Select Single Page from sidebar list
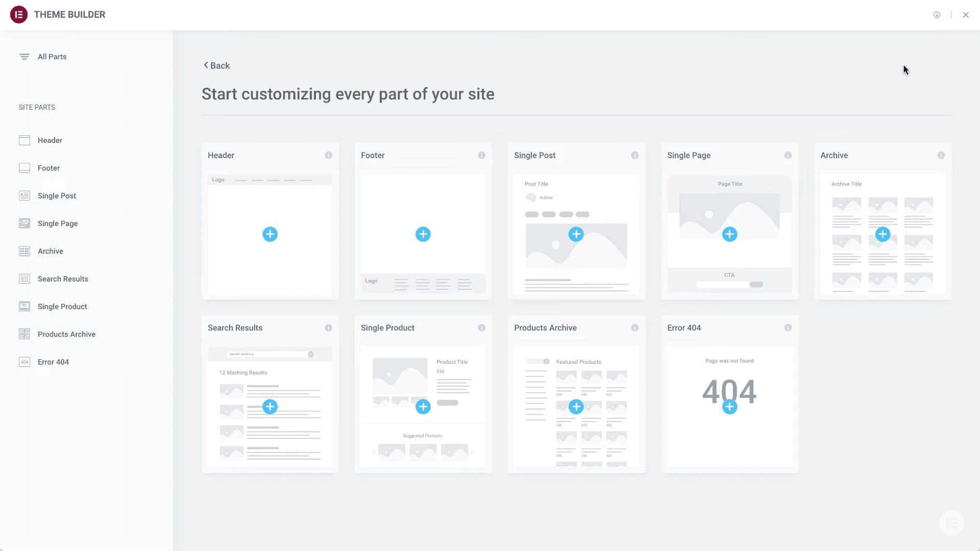 click(x=58, y=223)
